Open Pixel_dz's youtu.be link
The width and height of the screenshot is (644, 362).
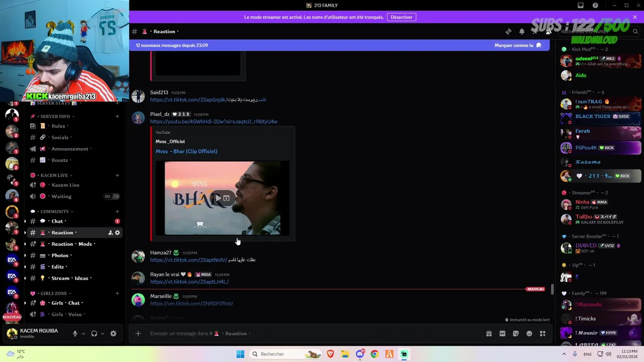point(213,122)
